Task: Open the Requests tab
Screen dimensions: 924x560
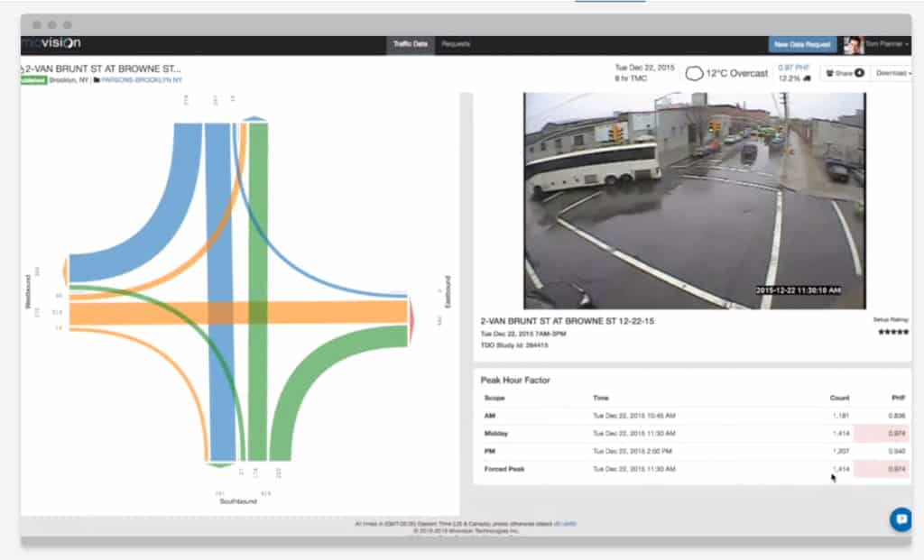Action: [456, 44]
